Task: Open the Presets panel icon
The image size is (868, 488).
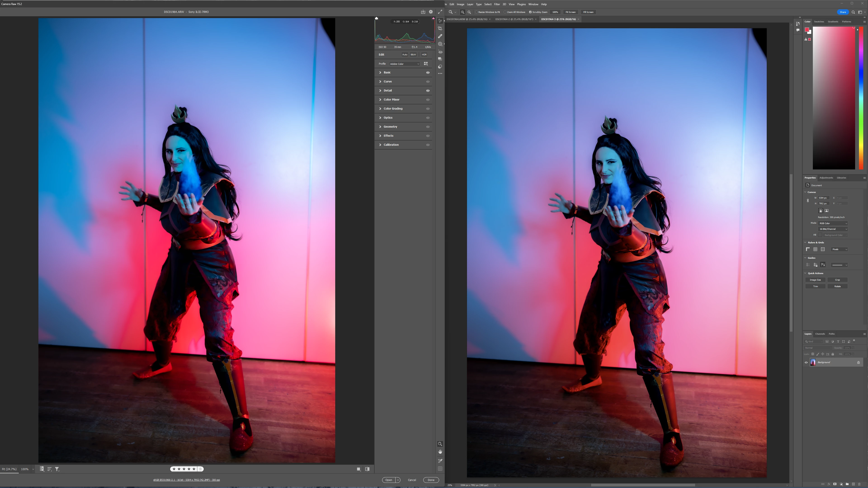Action: point(440,66)
